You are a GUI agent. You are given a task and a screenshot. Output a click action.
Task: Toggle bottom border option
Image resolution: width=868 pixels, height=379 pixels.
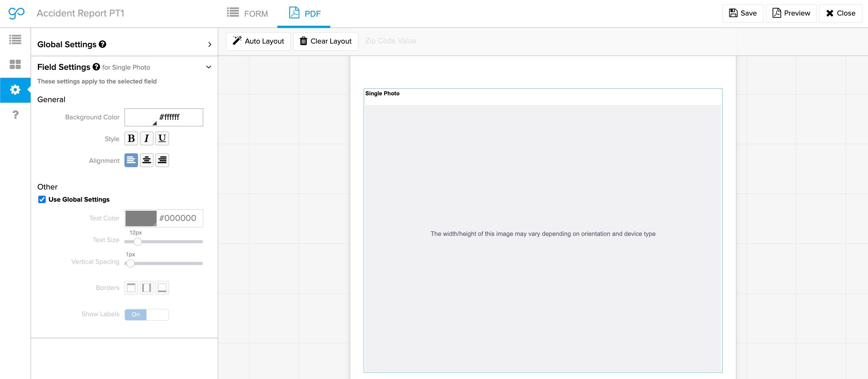(x=162, y=288)
